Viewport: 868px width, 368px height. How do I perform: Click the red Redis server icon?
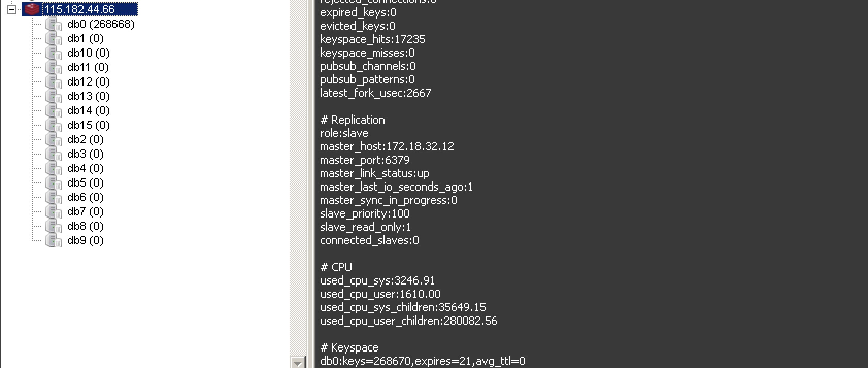[32, 9]
